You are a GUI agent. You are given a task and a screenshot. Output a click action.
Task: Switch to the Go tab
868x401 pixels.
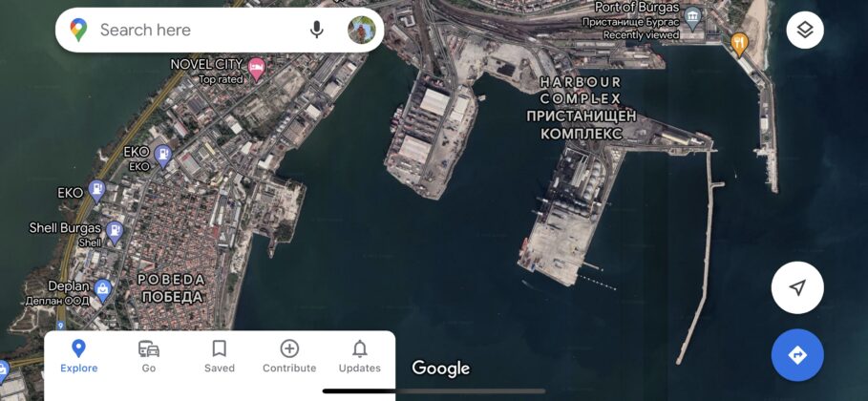[x=148, y=356]
